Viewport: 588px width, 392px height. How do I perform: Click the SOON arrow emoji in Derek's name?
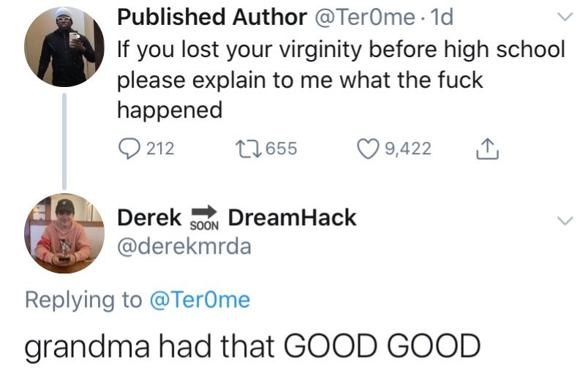click(205, 218)
